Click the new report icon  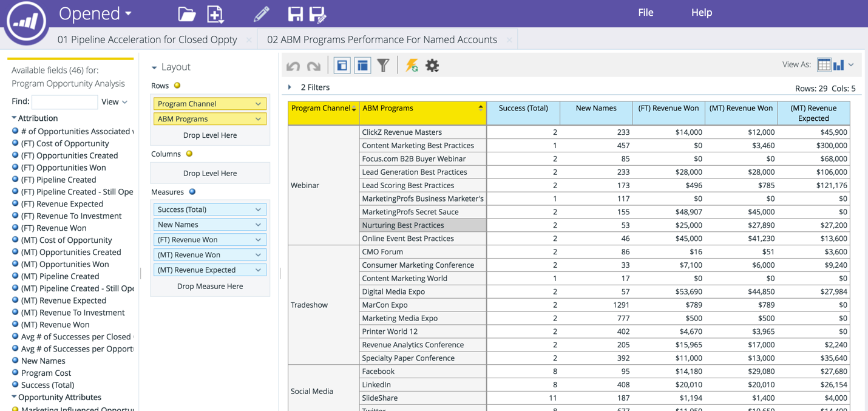click(215, 14)
